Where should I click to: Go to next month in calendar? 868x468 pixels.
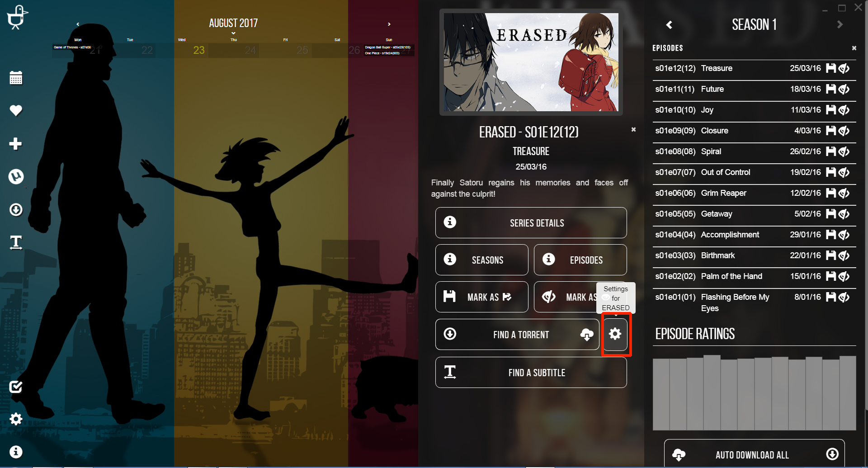(389, 24)
